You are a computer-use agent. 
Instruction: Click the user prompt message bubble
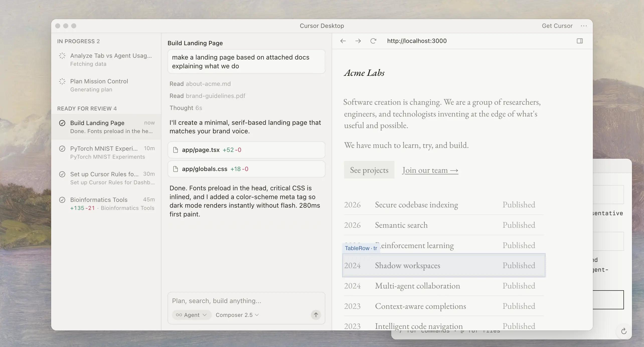point(247,62)
